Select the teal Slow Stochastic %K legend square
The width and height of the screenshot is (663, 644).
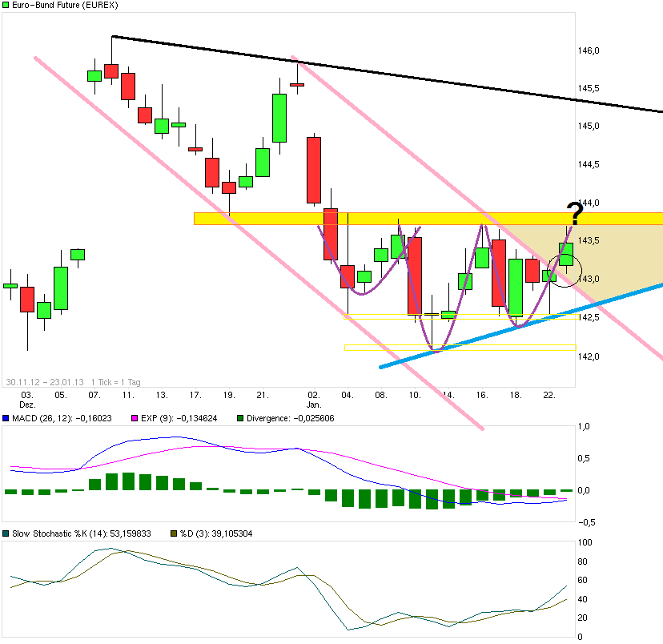point(7,532)
